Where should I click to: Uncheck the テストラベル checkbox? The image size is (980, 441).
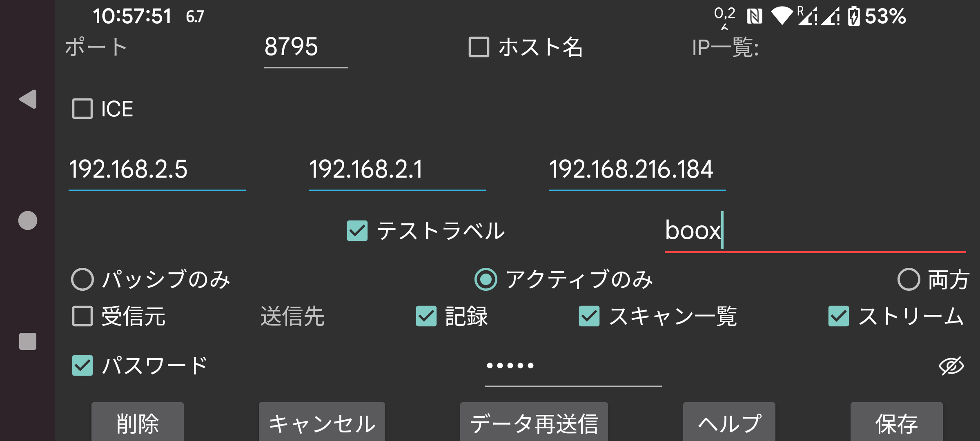356,231
